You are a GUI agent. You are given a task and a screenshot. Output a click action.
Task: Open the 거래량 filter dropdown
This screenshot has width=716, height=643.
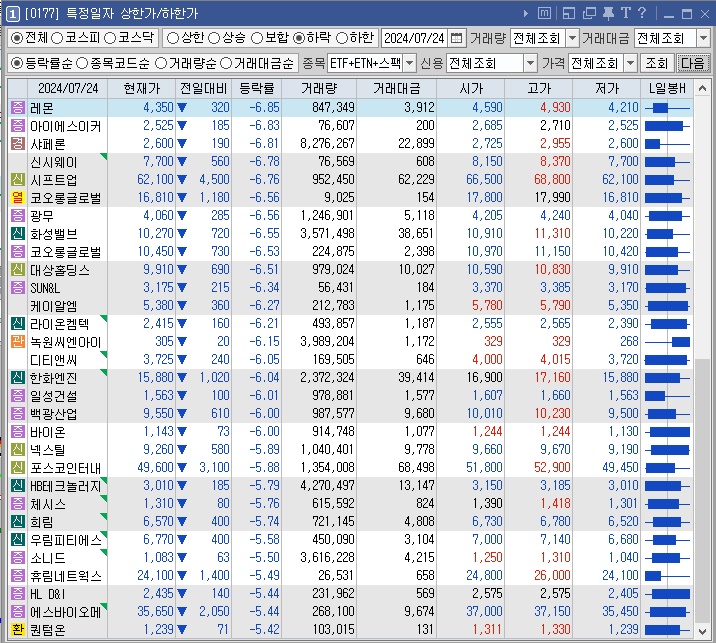(572, 38)
